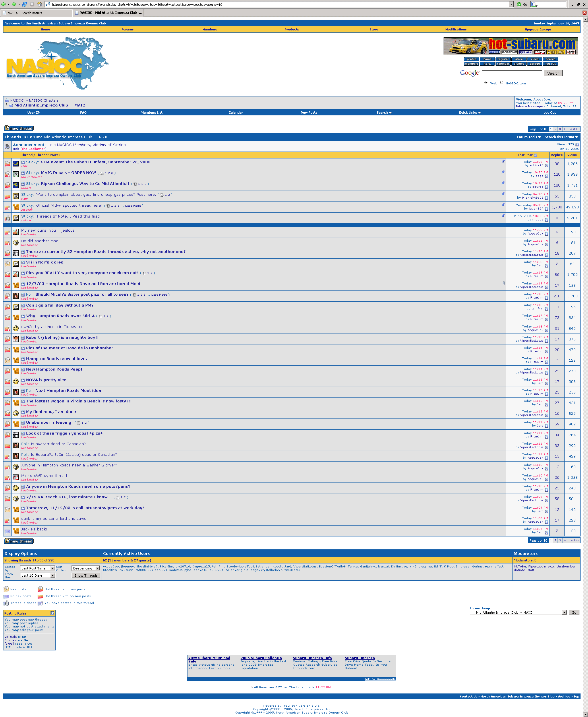Tick checkbox for MAIC Decals thread

[23, 173]
